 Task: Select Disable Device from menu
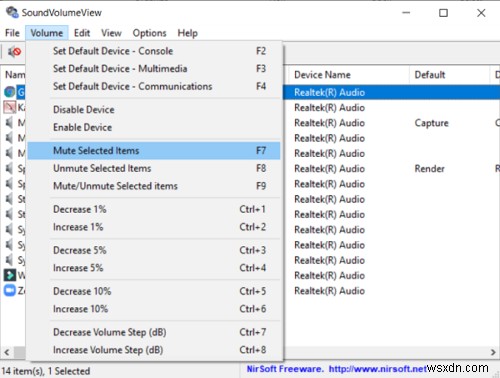click(154, 110)
